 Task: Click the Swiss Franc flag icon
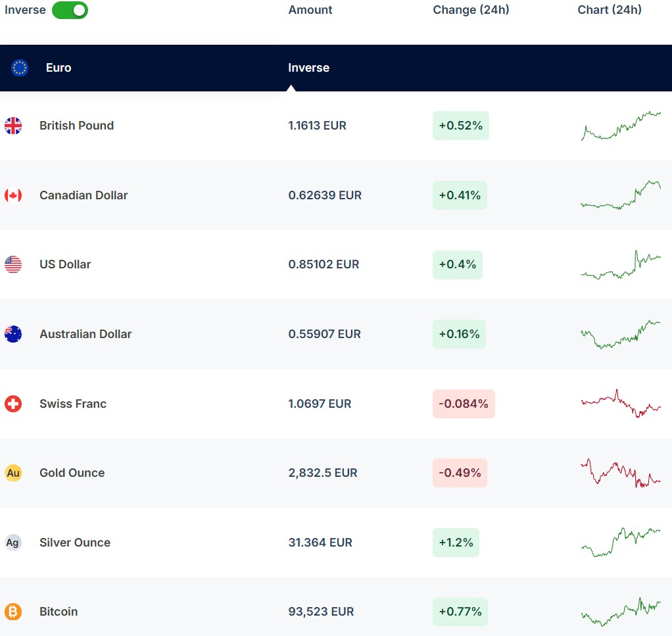point(13,404)
